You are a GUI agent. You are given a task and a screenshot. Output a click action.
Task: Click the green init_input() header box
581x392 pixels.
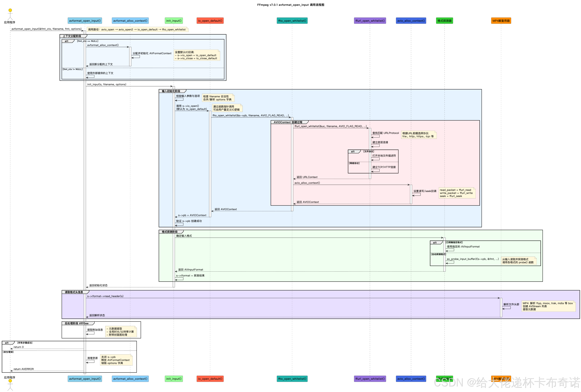(x=174, y=21)
